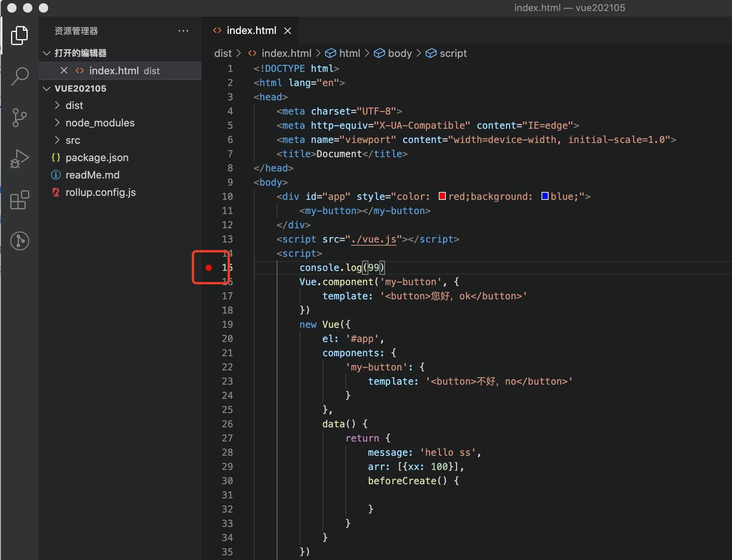Click the Vue.component('my-button' code line

pos(379,282)
